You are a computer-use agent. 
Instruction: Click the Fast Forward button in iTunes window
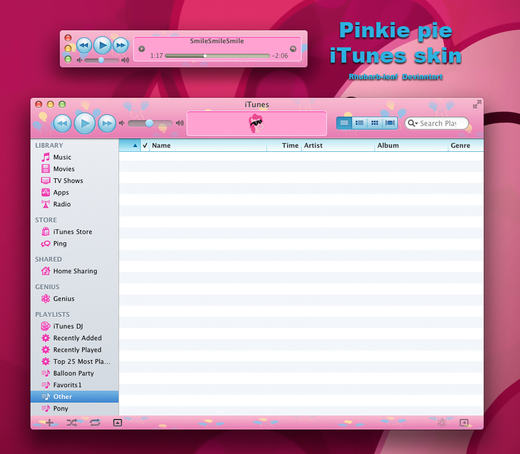pyautogui.click(x=107, y=123)
